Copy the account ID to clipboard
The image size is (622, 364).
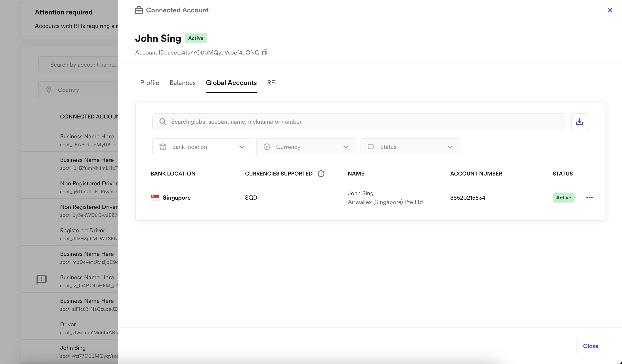pos(265,53)
